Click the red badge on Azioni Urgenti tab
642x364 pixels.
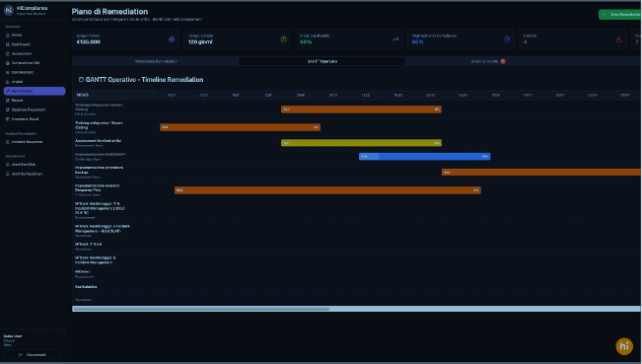click(x=503, y=61)
